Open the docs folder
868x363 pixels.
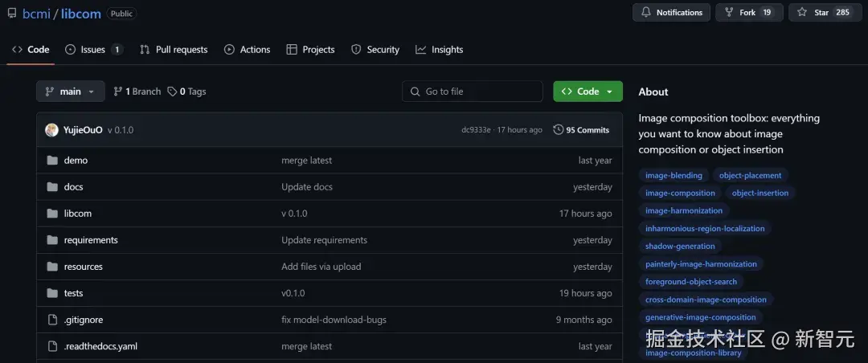[73, 187]
